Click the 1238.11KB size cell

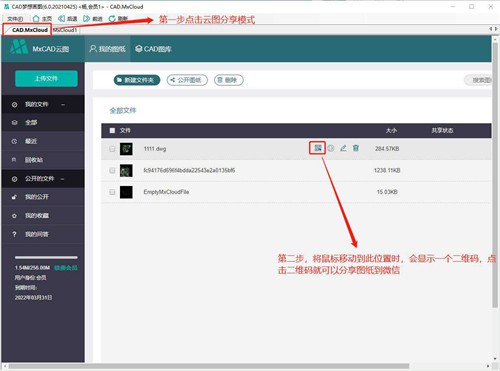[x=387, y=170]
